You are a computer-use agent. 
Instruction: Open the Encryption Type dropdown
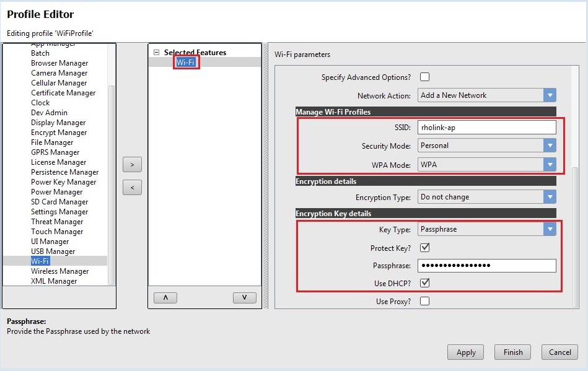tap(549, 197)
